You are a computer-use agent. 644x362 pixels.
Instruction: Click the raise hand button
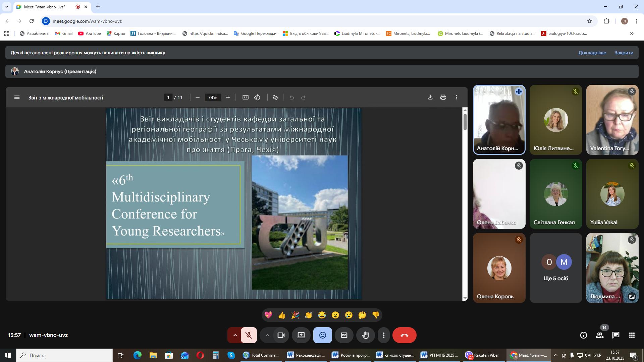pyautogui.click(x=366, y=335)
